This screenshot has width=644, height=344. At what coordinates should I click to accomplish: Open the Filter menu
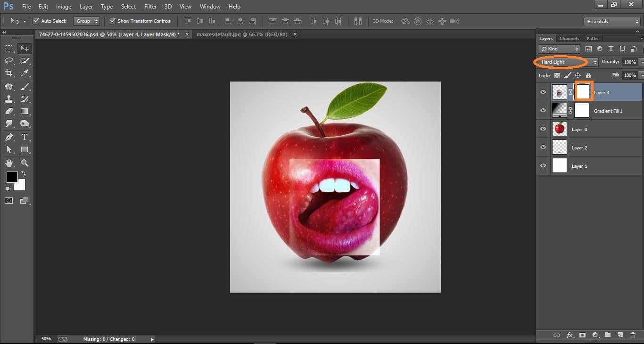[150, 6]
